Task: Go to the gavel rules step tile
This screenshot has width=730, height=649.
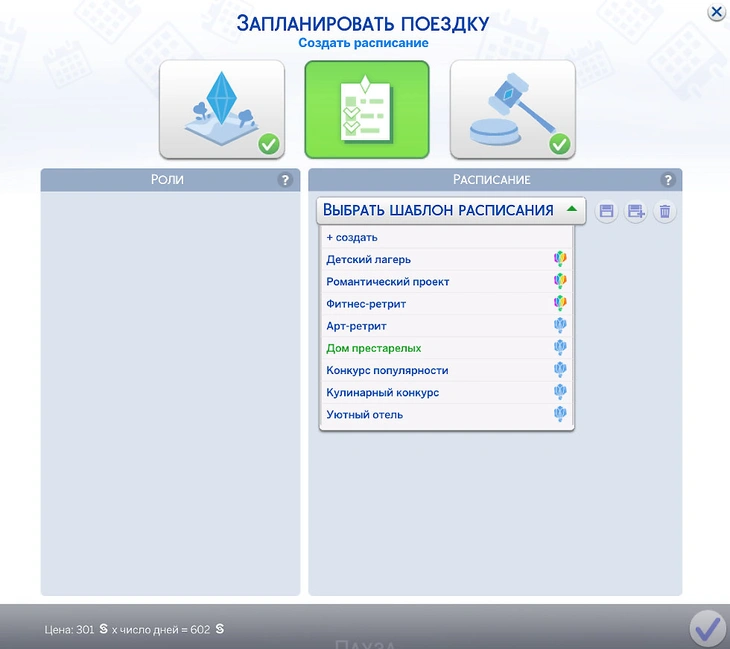Action: click(x=512, y=109)
